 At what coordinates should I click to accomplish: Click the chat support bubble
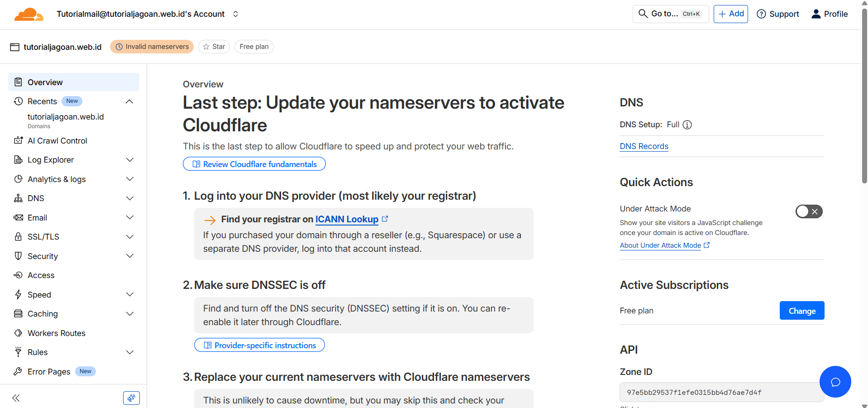[x=835, y=382]
